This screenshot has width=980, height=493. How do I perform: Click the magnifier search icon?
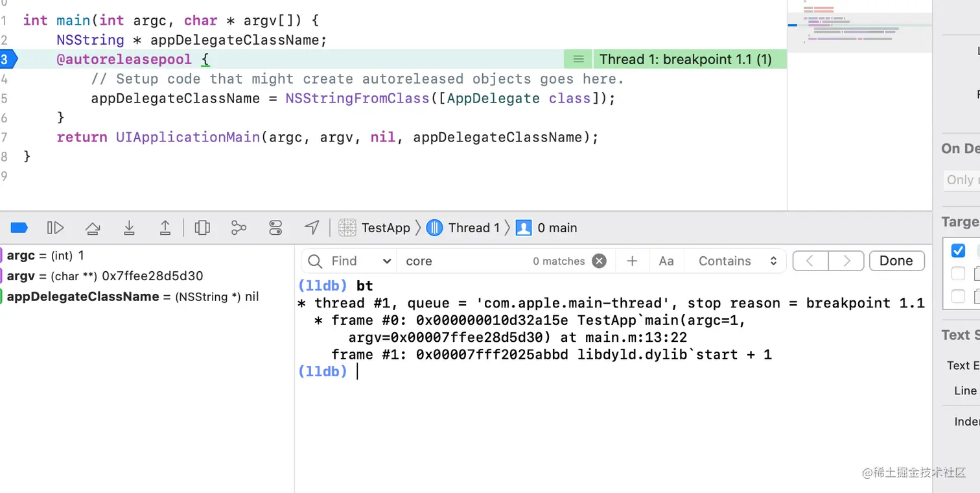click(316, 261)
